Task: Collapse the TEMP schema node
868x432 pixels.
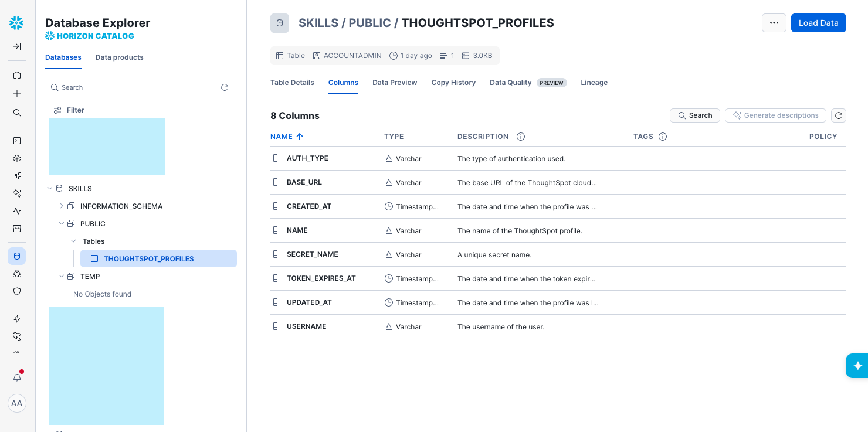Action: (x=62, y=277)
